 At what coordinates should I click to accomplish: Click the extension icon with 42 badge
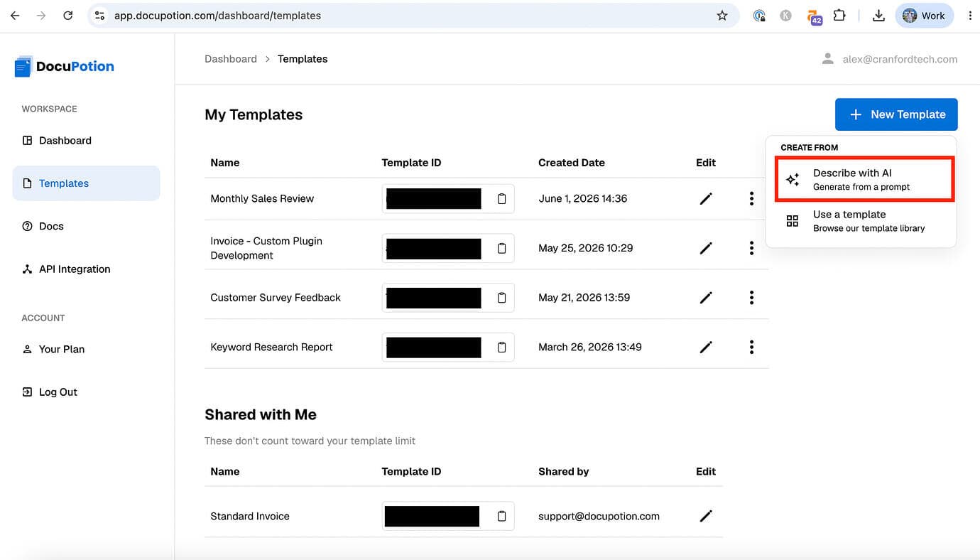click(x=815, y=16)
